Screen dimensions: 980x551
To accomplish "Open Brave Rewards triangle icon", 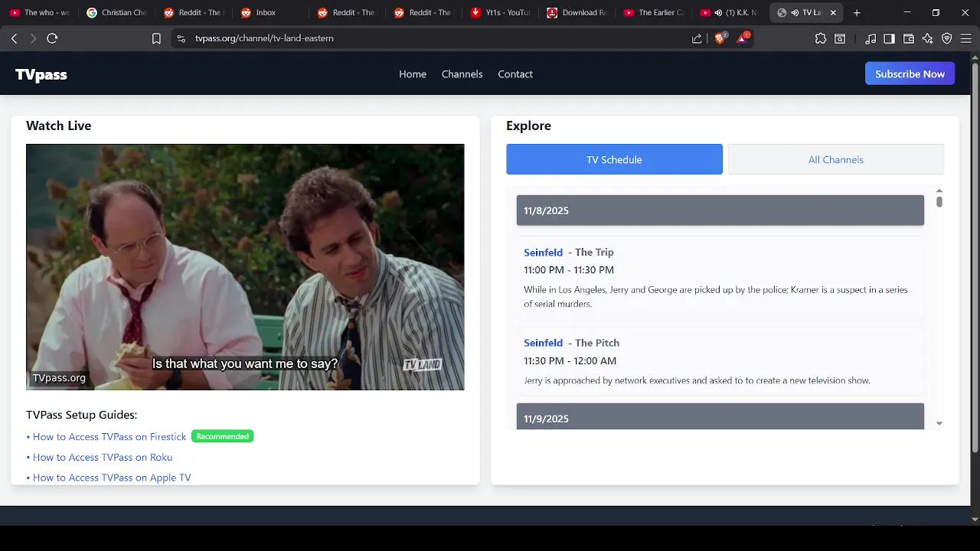I will [x=743, y=37].
